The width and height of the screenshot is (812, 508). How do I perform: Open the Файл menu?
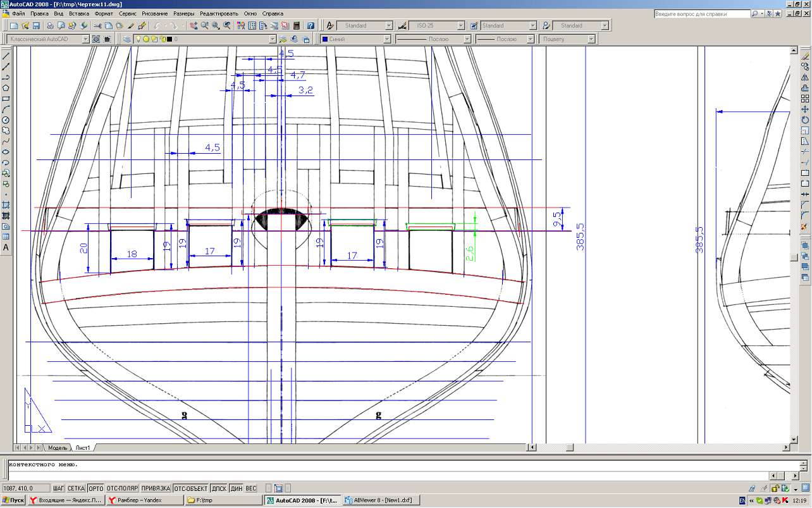point(18,13)
